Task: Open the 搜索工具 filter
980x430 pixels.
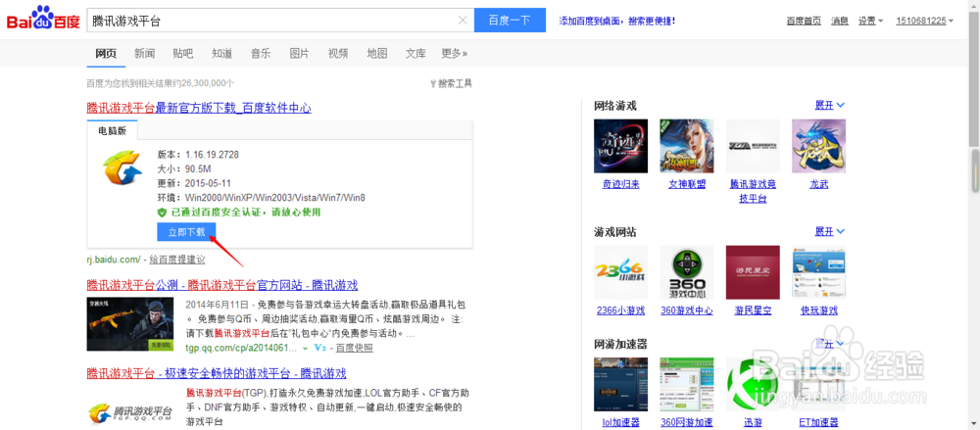Action: 451,83
